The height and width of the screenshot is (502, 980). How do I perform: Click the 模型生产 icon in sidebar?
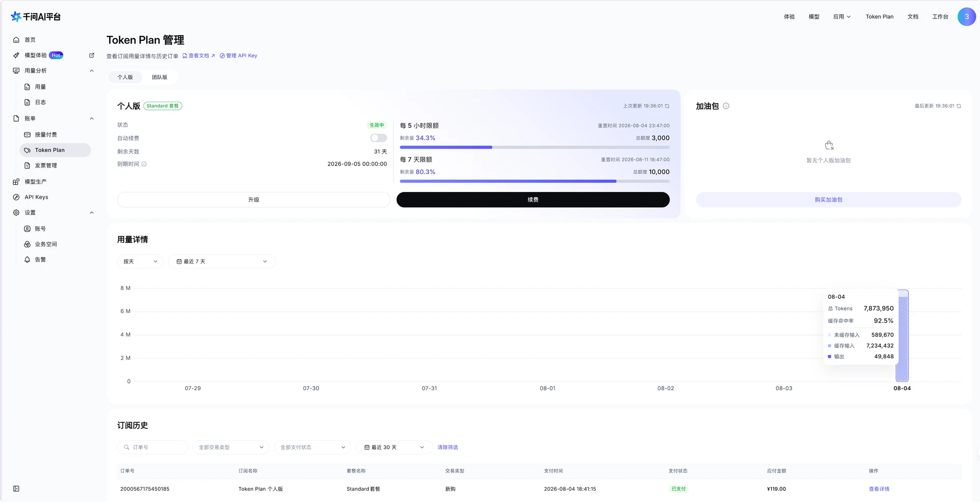tap(16, 182)
